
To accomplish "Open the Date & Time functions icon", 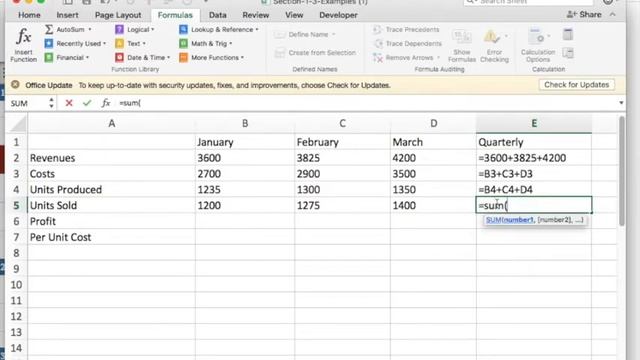I will pyautogui.click(x=119, y=58).
